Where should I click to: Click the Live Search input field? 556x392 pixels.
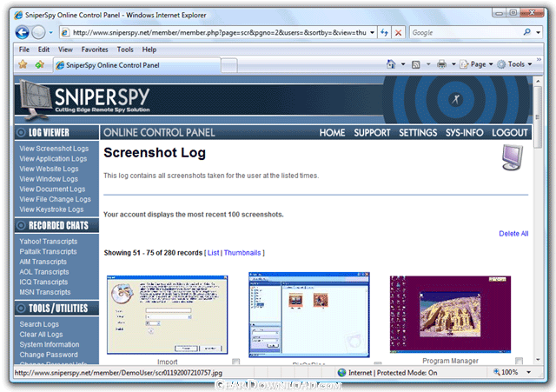click(464, 32)
